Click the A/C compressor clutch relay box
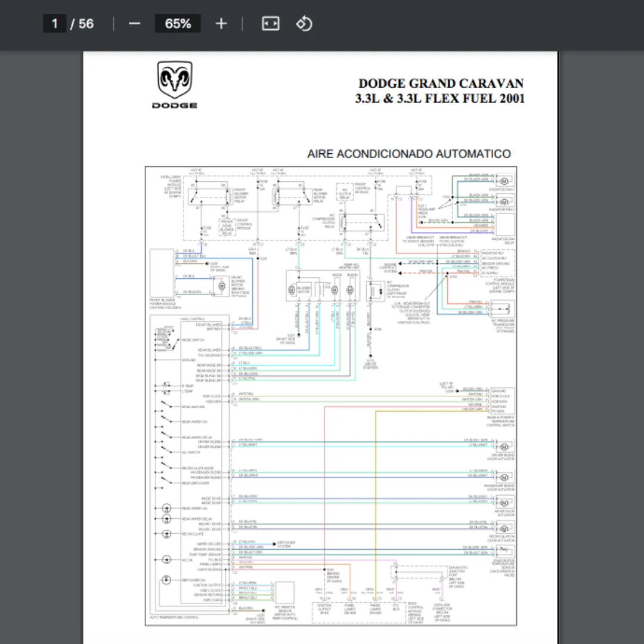This screenshot has width=644, height=644. click(362, 223)
